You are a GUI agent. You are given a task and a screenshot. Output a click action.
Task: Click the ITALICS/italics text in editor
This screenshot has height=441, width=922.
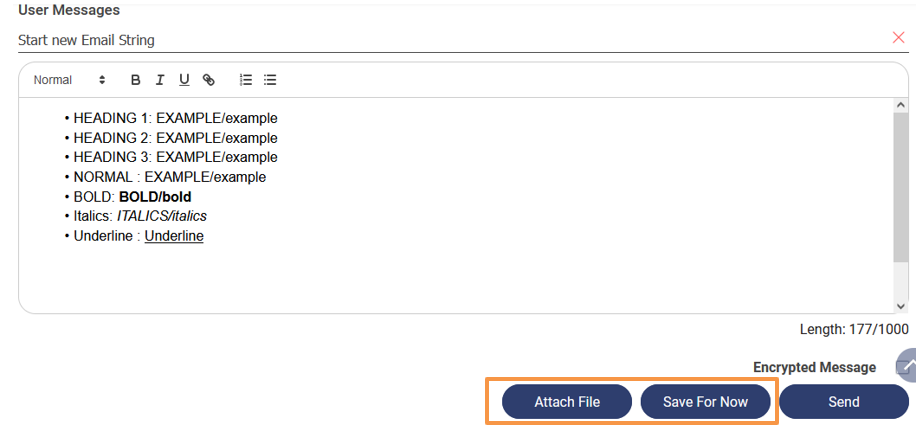(x=162, y=216)
